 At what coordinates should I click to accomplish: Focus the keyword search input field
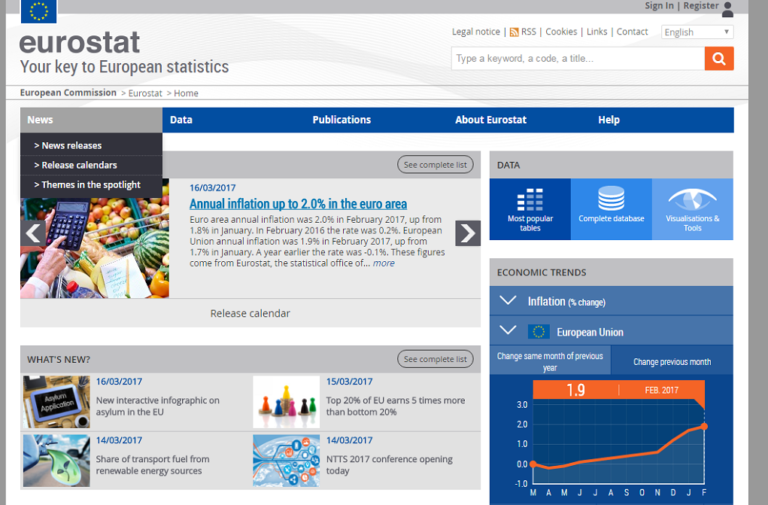pos(578,59)
